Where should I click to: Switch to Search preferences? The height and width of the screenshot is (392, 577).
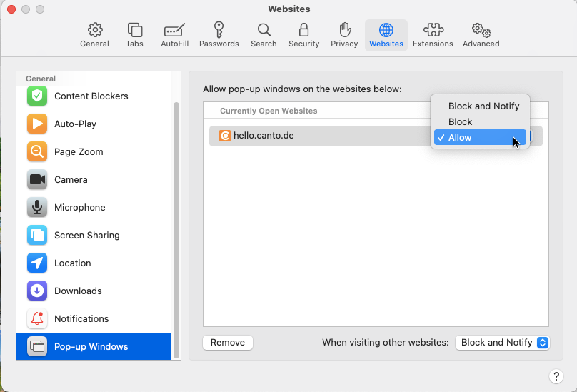point(264,35)
